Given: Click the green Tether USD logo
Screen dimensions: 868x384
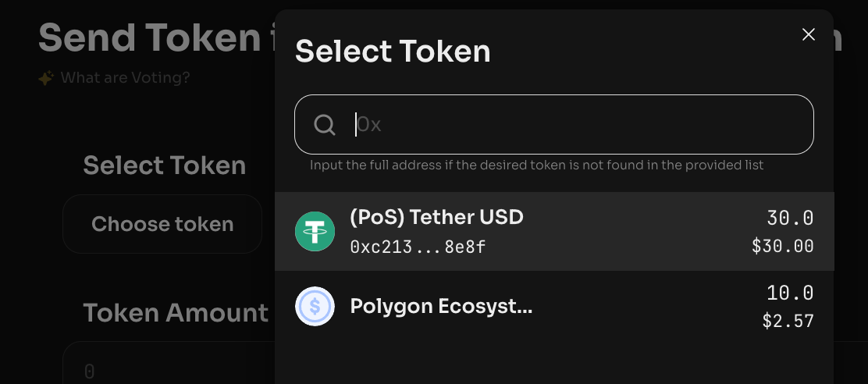Looking at the screenshot, I should click(315, 232).
